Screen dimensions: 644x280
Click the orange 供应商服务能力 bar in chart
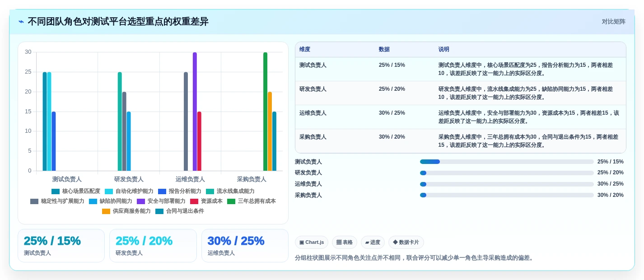270,131
